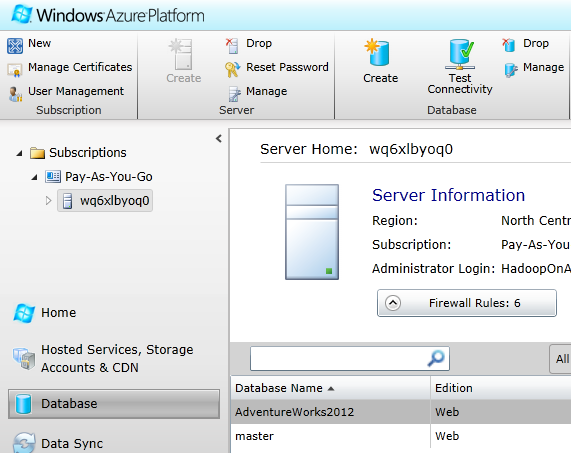Collapse the Subscriptions tree node
Viewport: 571px width, 453px height.
[20, 154]
